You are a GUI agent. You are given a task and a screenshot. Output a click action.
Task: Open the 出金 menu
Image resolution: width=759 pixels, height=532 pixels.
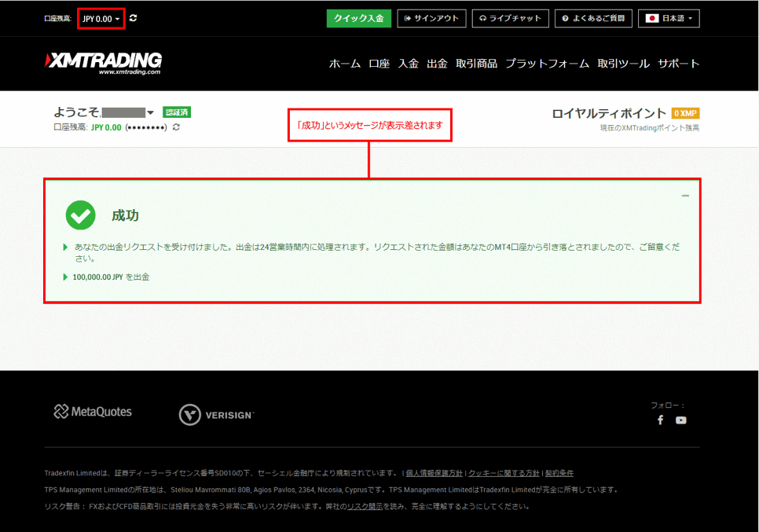click(437, 64)
